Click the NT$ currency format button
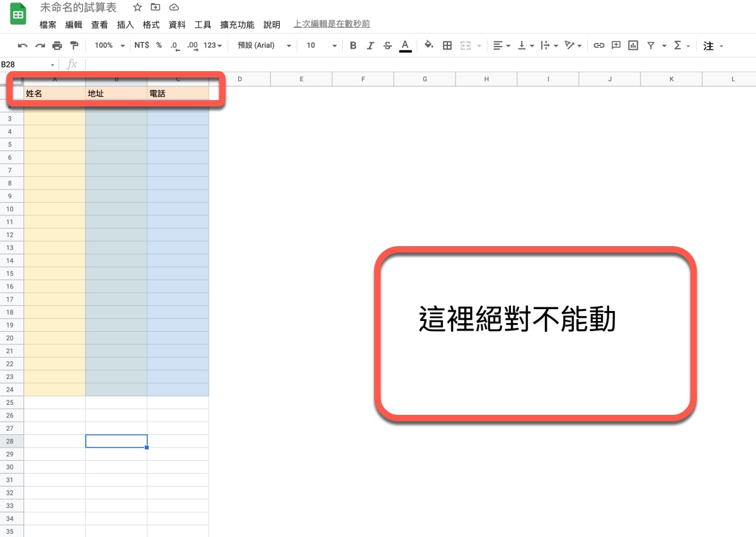 pyautogui.click(x=141, y=45)
